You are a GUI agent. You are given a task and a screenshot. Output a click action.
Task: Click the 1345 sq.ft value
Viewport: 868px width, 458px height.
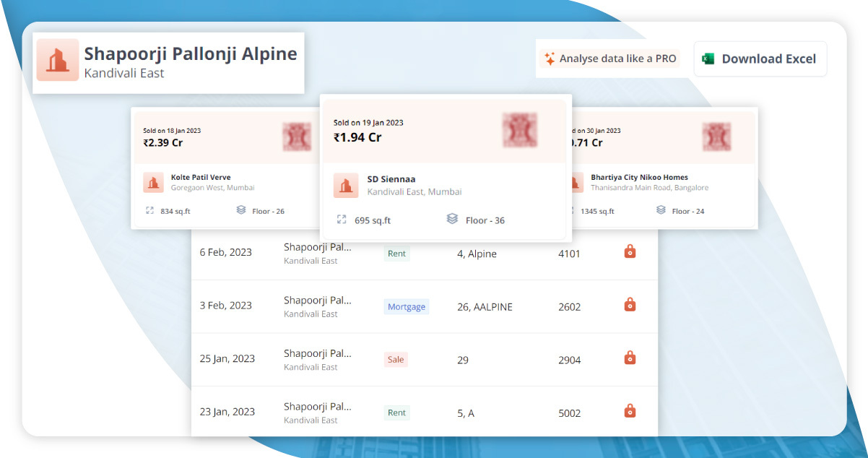tap(597, 211)
